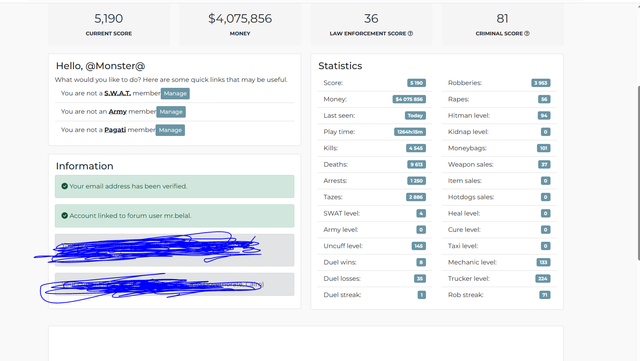
Task: Click the 'Cure level:' label
Action: pos(464,230)
